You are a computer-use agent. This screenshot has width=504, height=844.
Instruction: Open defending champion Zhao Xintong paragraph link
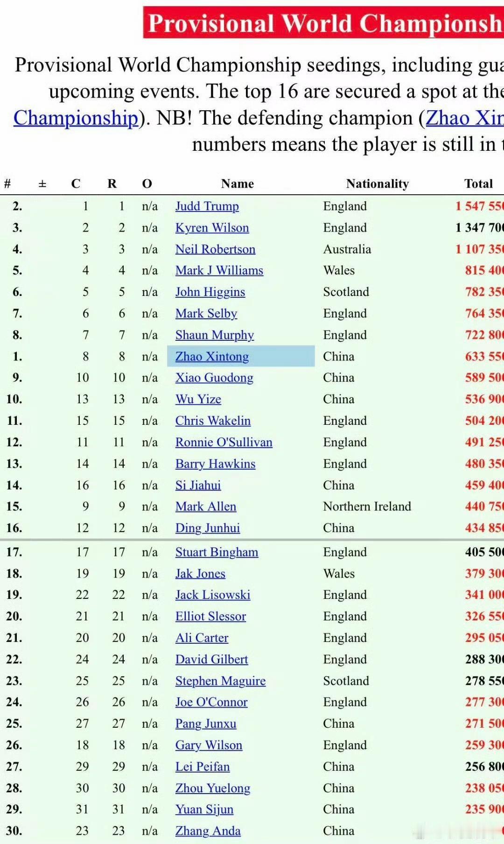pyautogui.click(x=465, y=118)
